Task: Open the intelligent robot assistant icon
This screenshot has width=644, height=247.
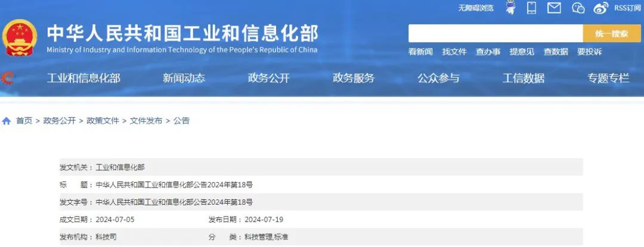Action: point(510,7)
